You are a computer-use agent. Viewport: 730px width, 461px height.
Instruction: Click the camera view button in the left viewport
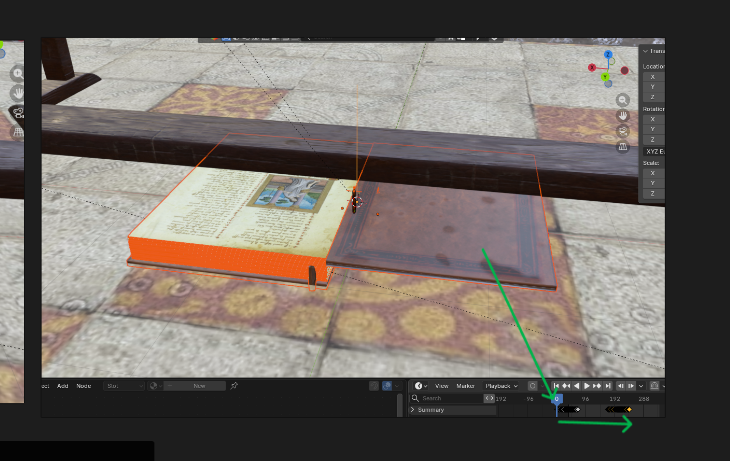click(x=18, y=113)
